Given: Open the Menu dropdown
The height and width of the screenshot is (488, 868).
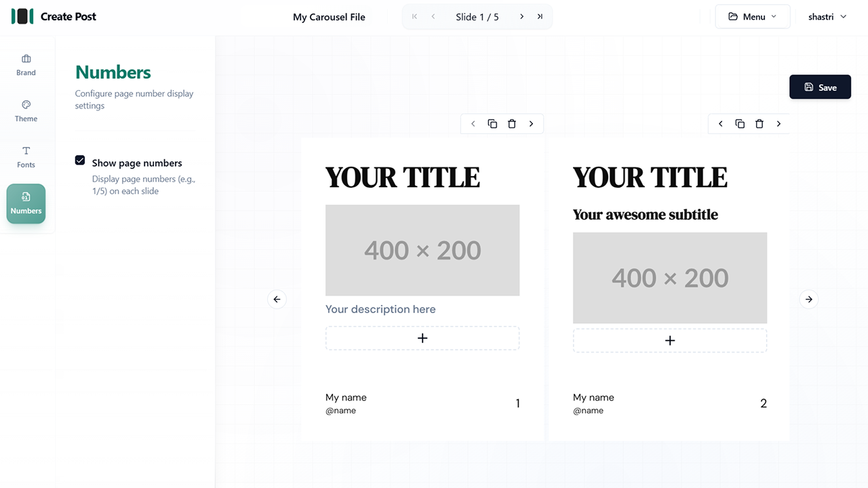Looking at the screenshot, I should tap(752, 17).
